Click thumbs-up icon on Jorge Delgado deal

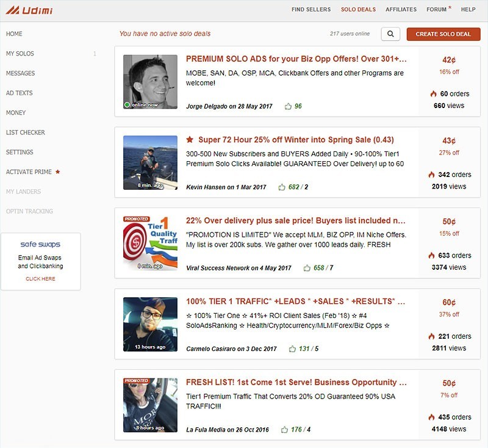coord(288,106)
